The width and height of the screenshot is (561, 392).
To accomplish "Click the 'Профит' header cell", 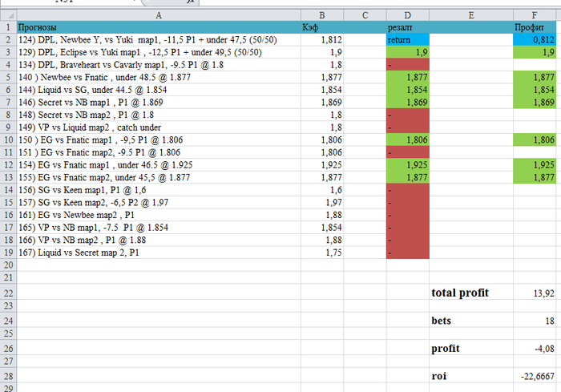I will click(535, 27).
